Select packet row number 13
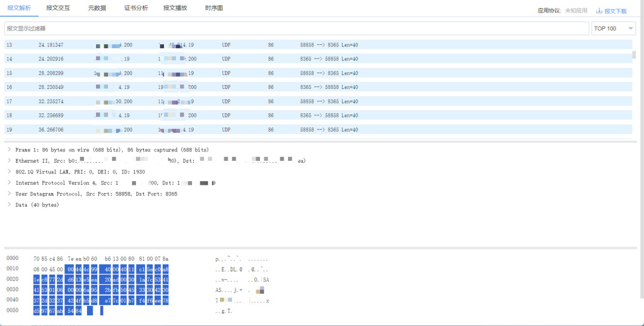644x326 pixels. click(x=318, y=45)
